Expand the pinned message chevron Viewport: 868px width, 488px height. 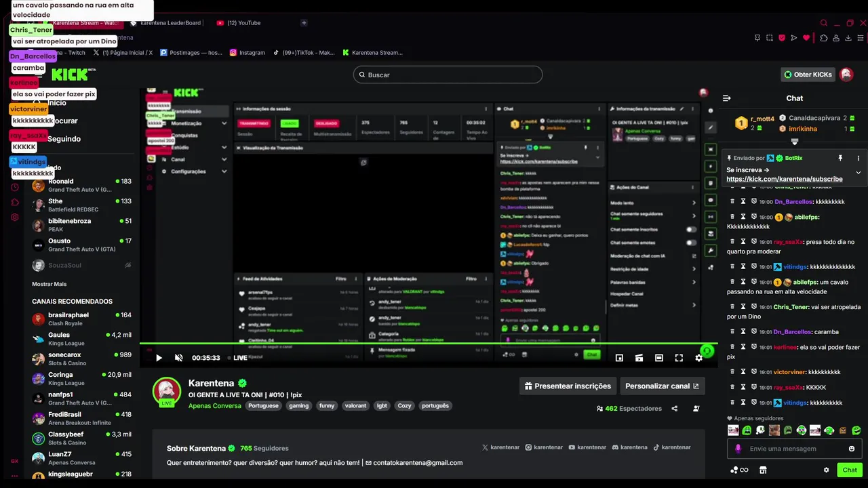coord(859,172)
